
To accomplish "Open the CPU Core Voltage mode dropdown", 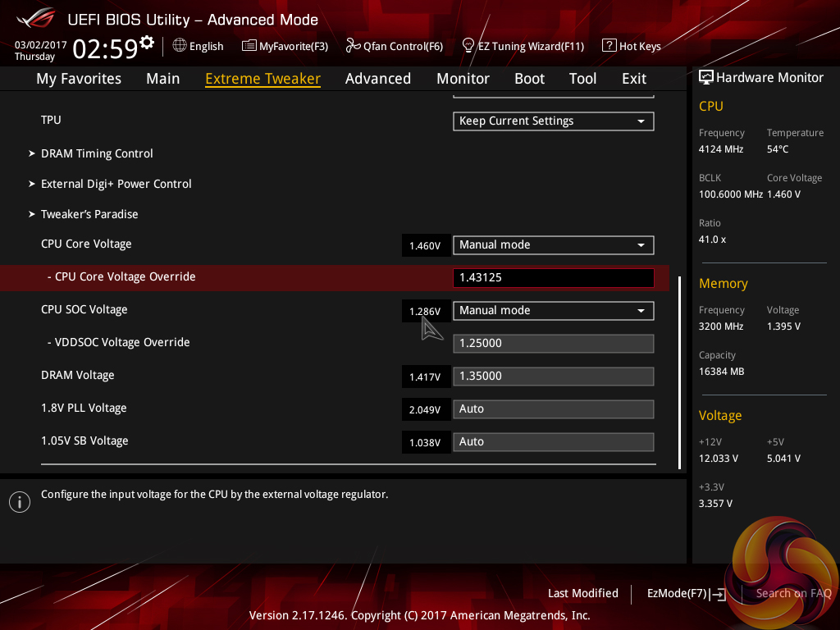I will [553, 245].
